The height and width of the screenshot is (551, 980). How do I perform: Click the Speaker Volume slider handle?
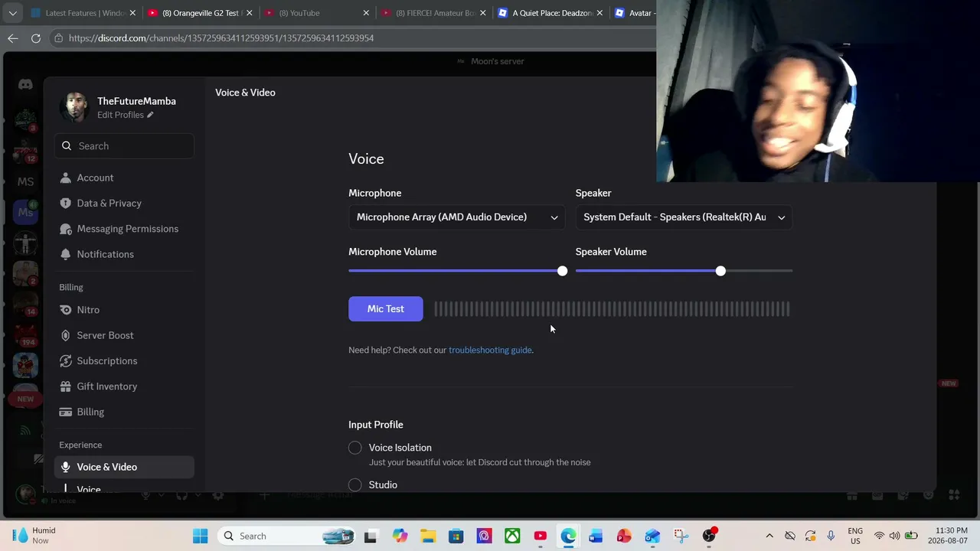click(720, 271)
